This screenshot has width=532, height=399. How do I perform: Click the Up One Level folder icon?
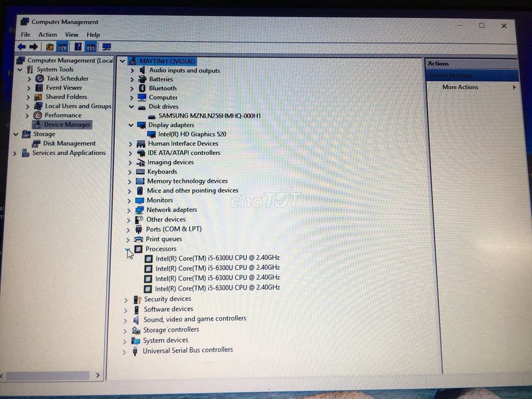coord(50,47)
